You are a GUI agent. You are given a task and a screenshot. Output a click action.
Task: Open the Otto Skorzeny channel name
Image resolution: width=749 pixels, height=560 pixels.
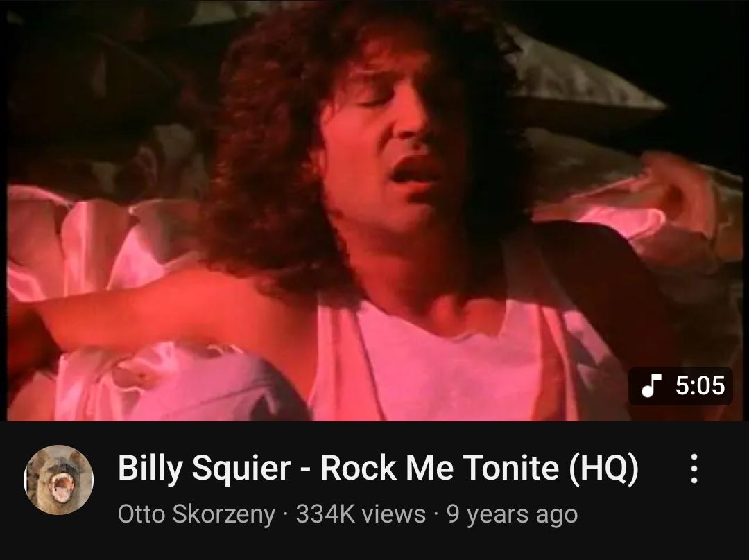[x=196, y=514]
